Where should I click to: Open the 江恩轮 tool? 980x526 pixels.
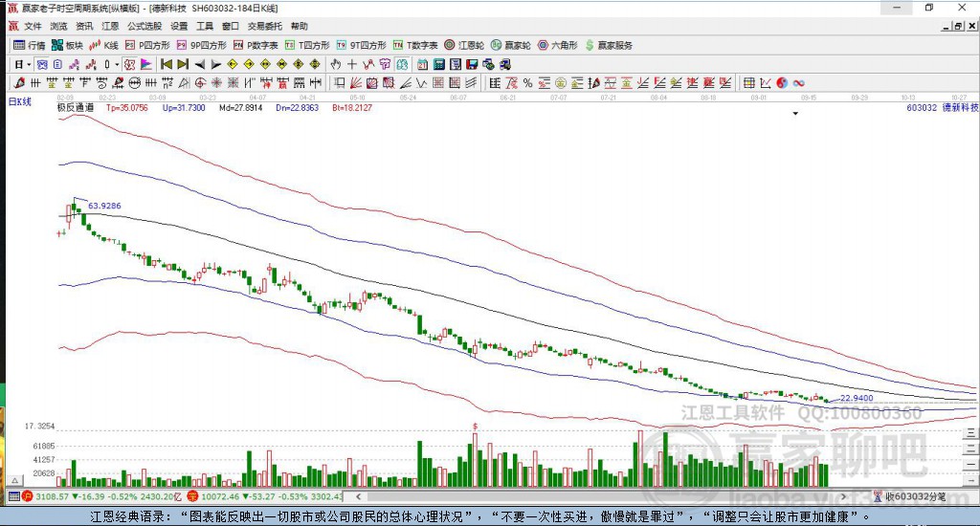coord(464,45)
